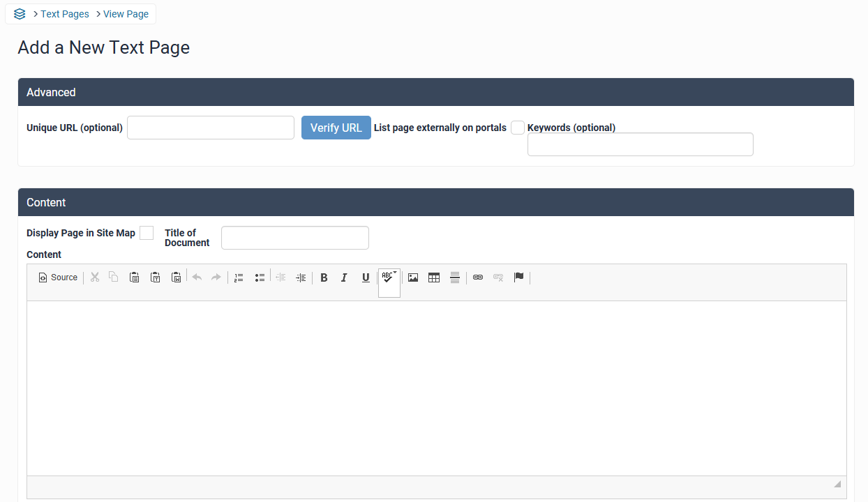Viewport: 868px width, 502px height.
Task: Click the Title of Document field
Action: pyautogui.click(x=294, y=238)
